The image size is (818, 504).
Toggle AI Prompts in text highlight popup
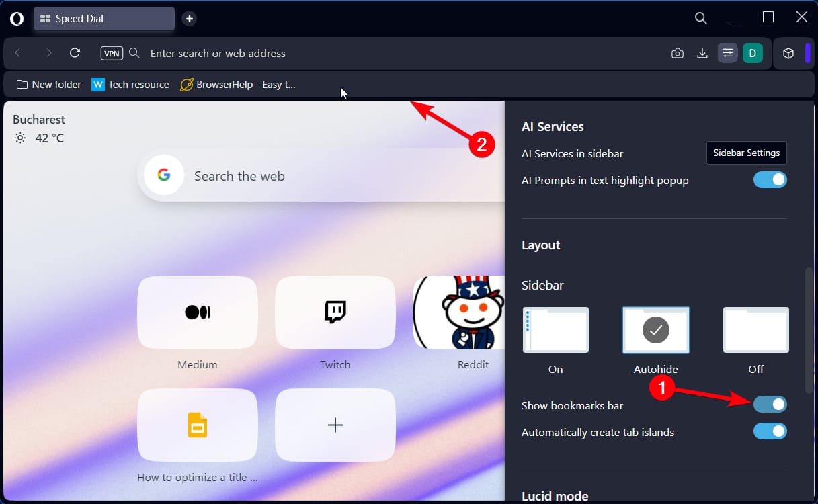pos(770,180)
